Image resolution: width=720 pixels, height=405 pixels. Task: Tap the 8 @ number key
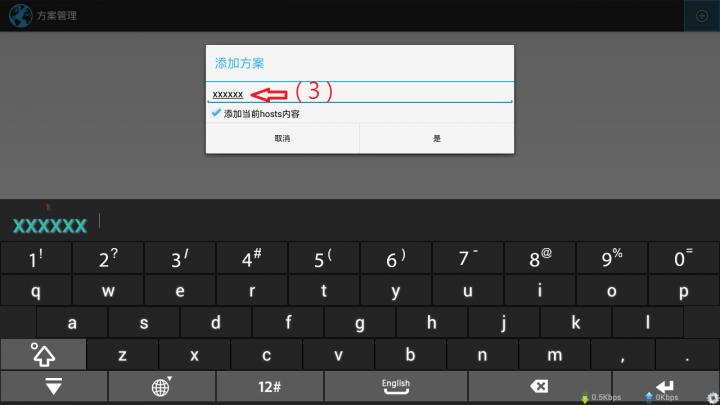(x=540, y=259)
